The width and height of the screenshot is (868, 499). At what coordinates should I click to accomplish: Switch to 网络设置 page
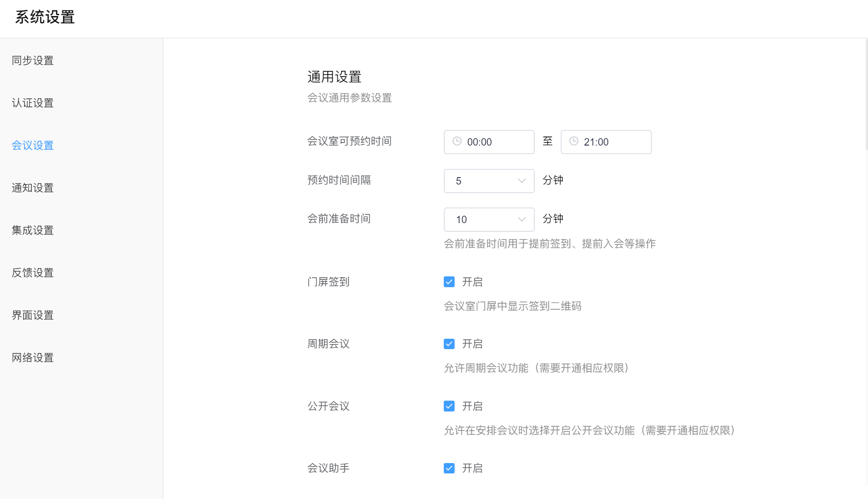click(33, 358)
